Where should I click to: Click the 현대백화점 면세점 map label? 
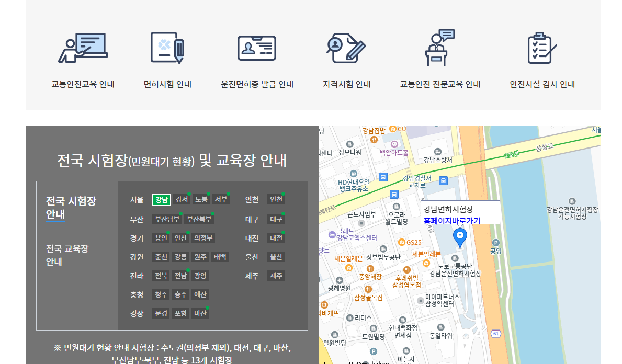point(403,332)
